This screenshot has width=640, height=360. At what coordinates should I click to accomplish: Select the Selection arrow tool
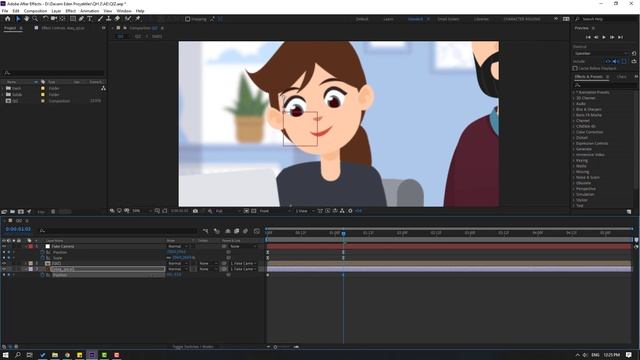click(x=18, y=19)
